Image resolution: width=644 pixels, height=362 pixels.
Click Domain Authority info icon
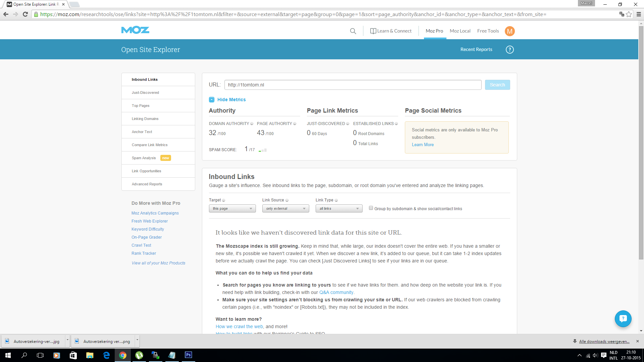252,124
